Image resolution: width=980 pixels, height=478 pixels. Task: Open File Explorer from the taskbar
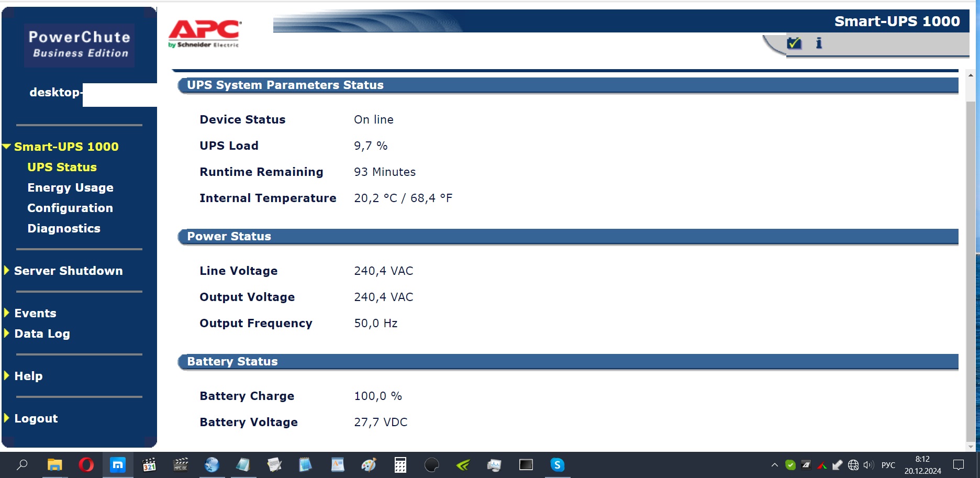click(54, 465)
